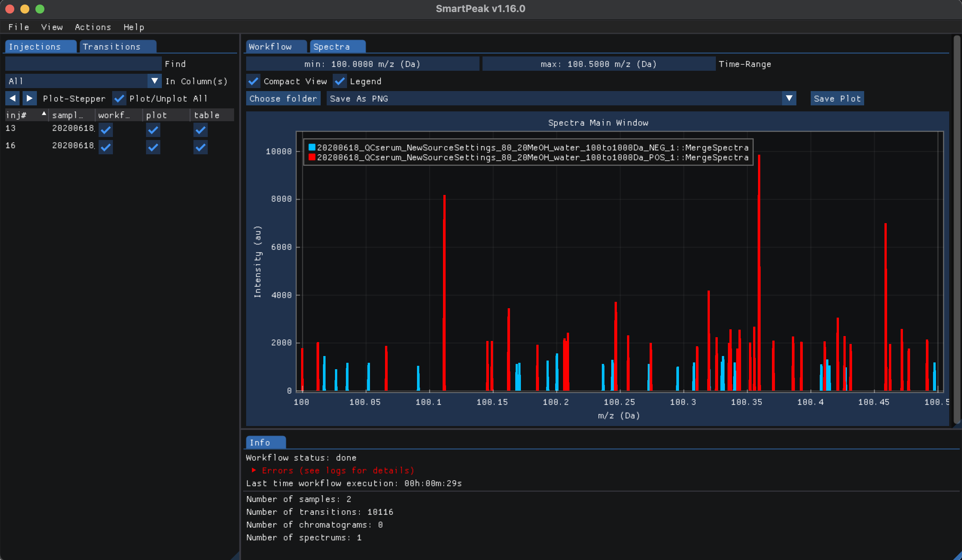Open the Save As PNG format dropdown
Screen dimensions: 962x560
pos(561,99)
